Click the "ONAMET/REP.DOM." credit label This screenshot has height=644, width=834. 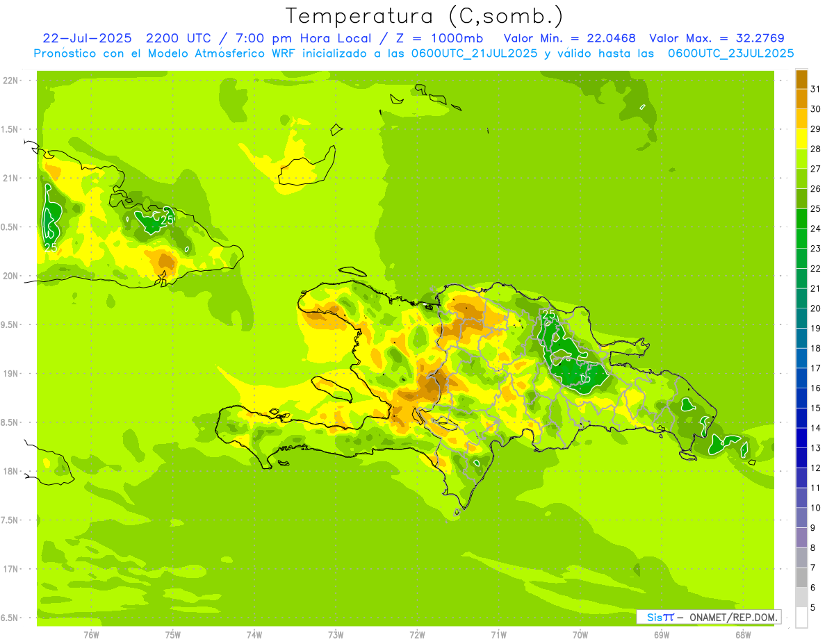734,617
